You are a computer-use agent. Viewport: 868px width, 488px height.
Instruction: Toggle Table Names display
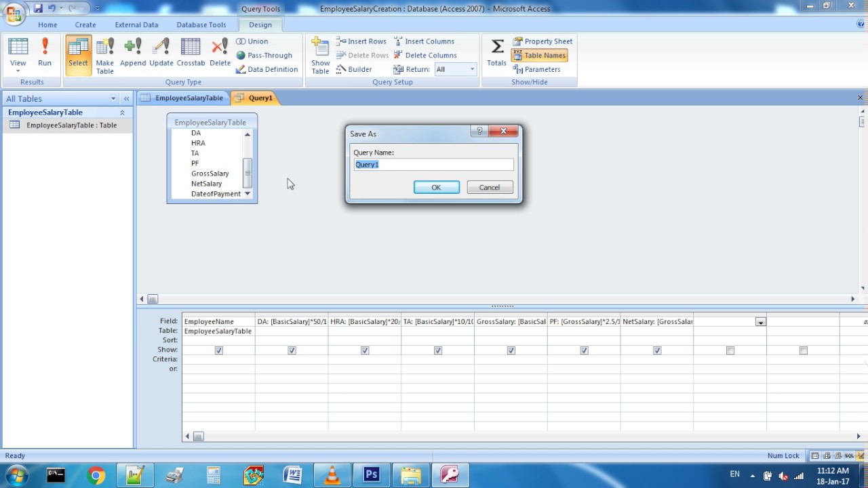[x=539, y=56]
